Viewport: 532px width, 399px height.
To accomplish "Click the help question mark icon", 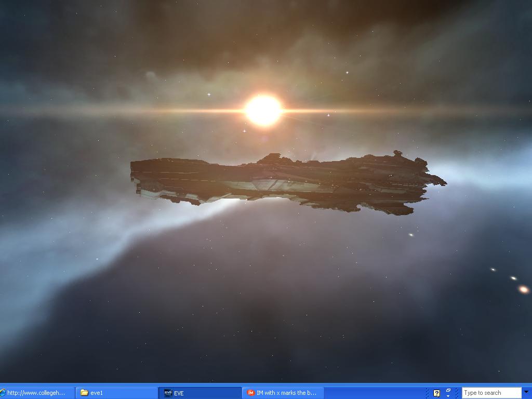I will point(436,393).
